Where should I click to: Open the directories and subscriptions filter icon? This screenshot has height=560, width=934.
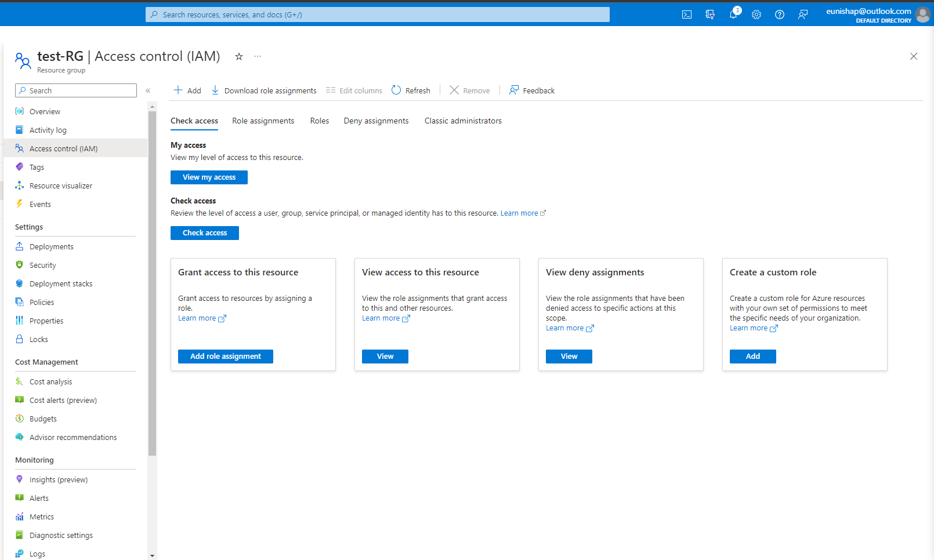tap(710, 14)
